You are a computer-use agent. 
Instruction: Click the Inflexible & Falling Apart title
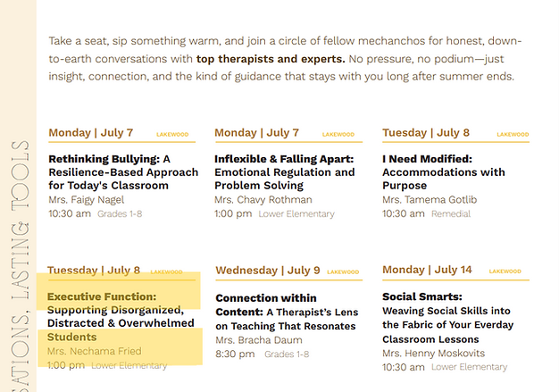(285, 172)
